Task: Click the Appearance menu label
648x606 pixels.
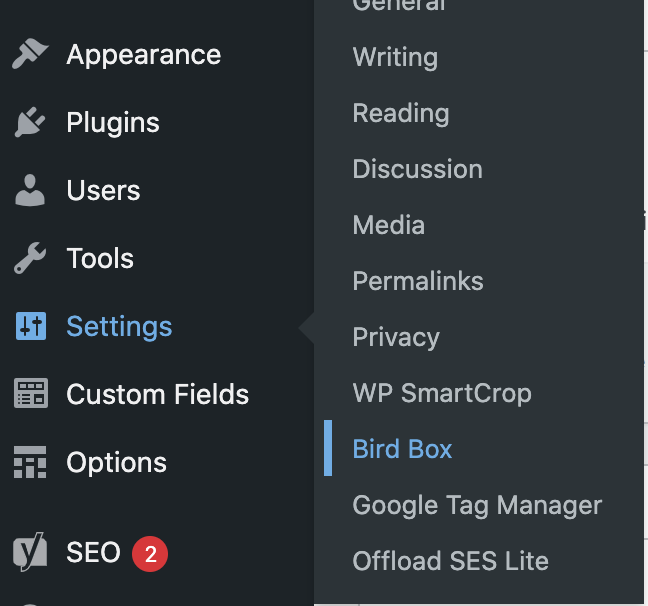Action: point(143,55)
